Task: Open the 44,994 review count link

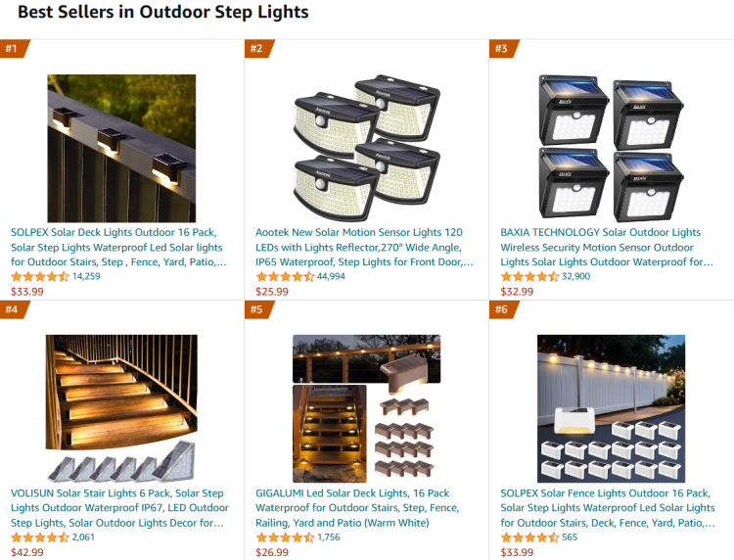Action: pyautogui.click(x=331, y=277)
